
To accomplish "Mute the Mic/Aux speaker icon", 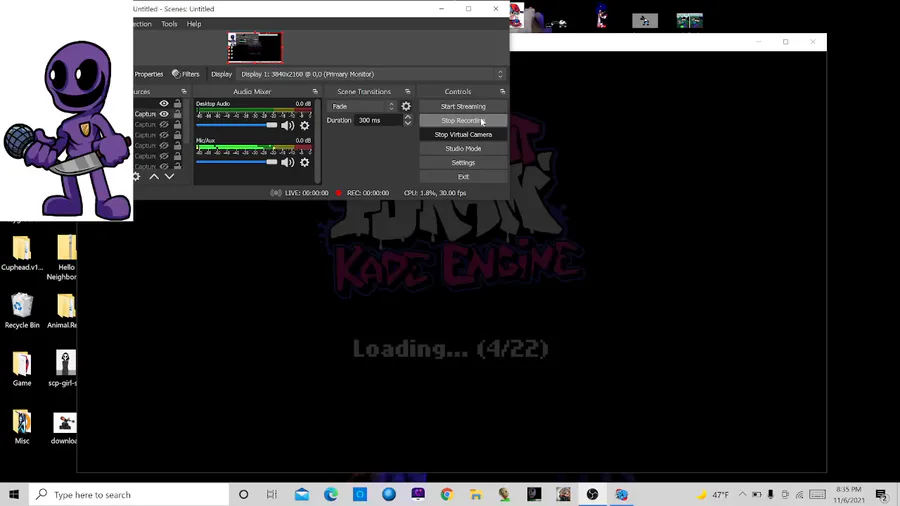I will [288, 162].
